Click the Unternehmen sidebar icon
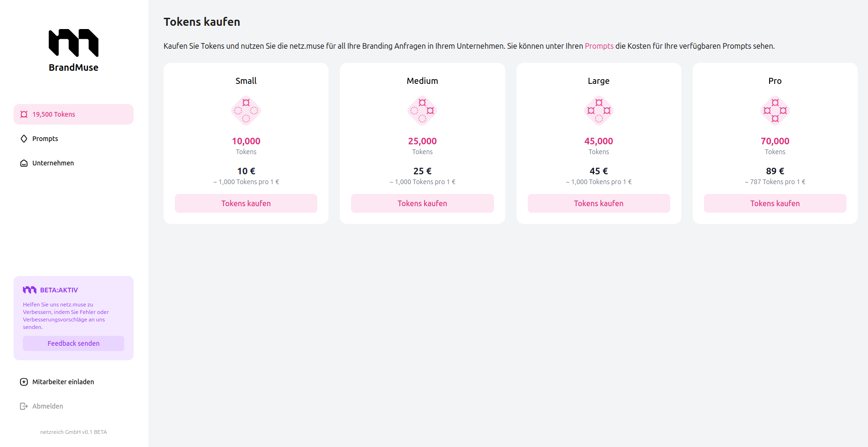Screen dimensions: 868x447 click(24, 163)
